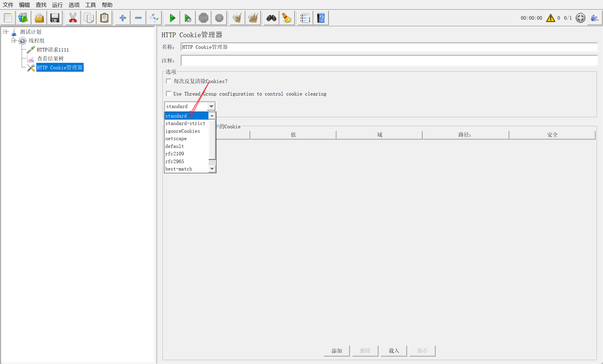Start the test with green play icon
The height and width of the screenshot is (364, 603).
click(172, 18)
